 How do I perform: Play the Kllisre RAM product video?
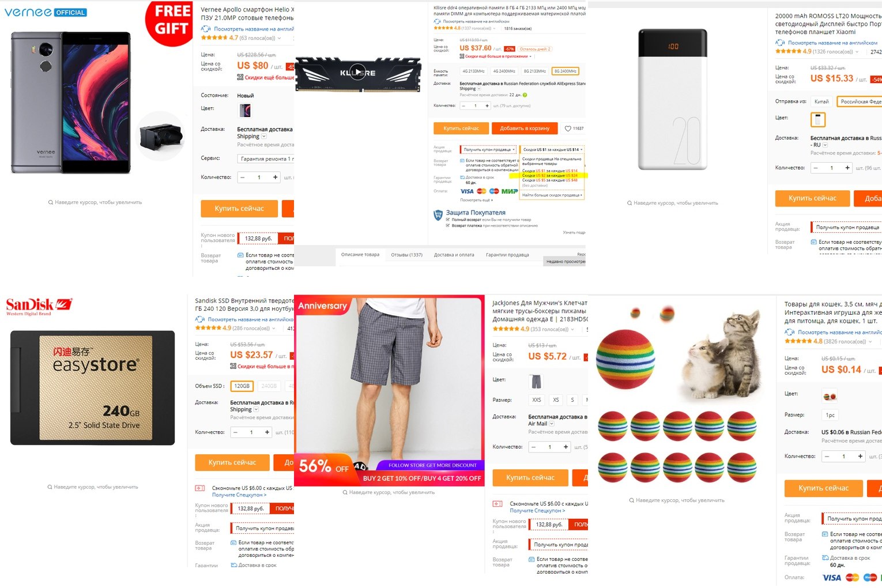pyautogui.click(x=358, y=73)
